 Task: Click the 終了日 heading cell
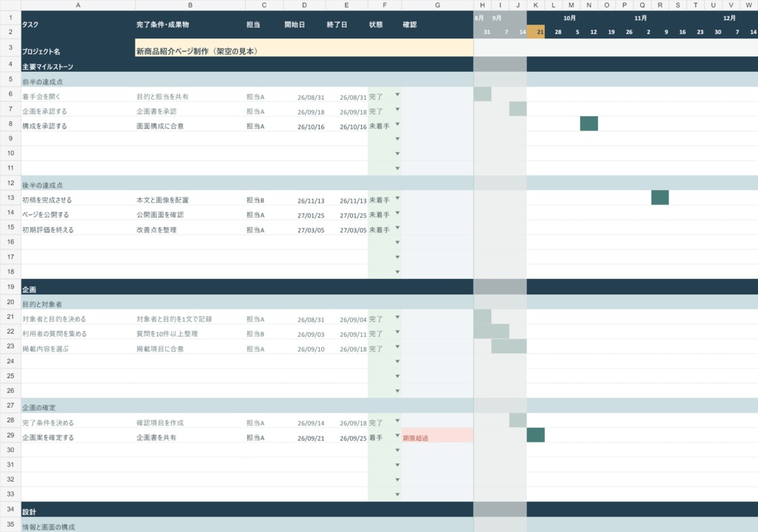click(346, 24)
